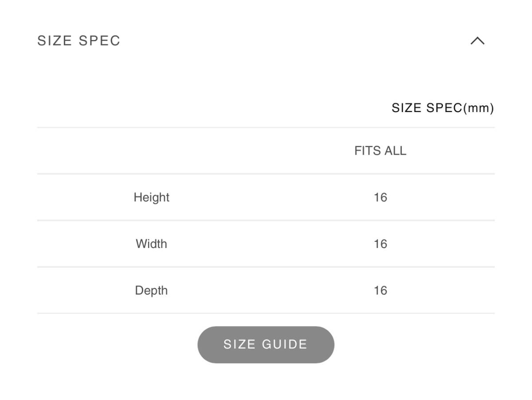Image resolution: width=532 pixels, height=400 pixels.
Task: Select the FITS ALL column header
Action: [x=380, y=151]
